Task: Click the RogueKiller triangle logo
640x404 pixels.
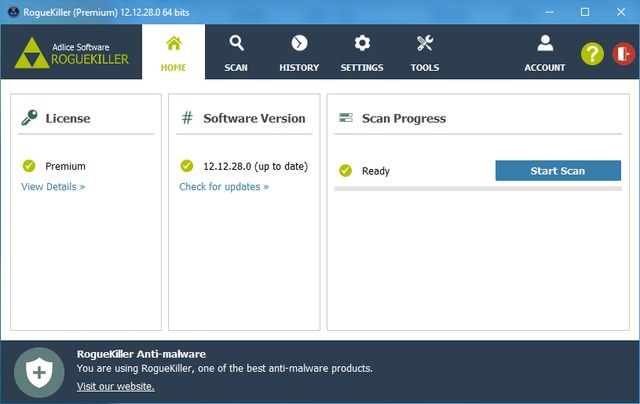Action: [x=32, y=53]
